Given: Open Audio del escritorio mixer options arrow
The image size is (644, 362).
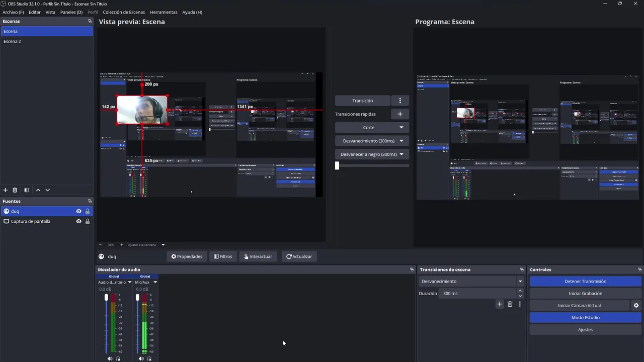Looking at the screenshot, I should pyautogui.click(x=129, y=282).
